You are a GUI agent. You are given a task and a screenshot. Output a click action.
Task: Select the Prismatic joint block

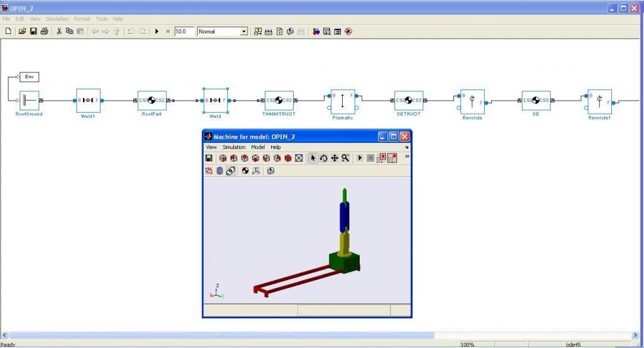[343, 101]
